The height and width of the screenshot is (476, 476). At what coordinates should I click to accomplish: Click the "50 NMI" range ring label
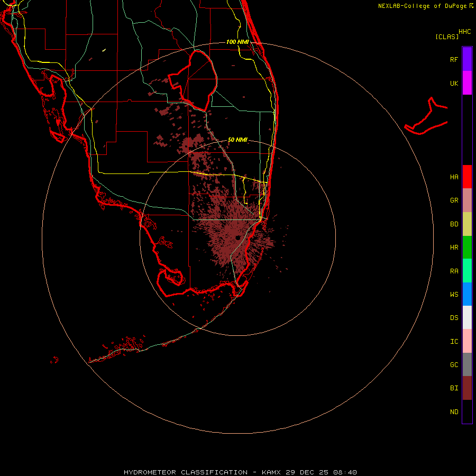(x=237, y=140)
